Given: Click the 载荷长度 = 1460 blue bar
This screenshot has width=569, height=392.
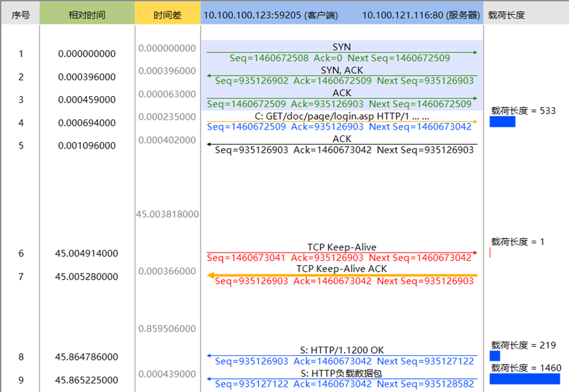Looking at the screenshot, I should coord(525,379).
